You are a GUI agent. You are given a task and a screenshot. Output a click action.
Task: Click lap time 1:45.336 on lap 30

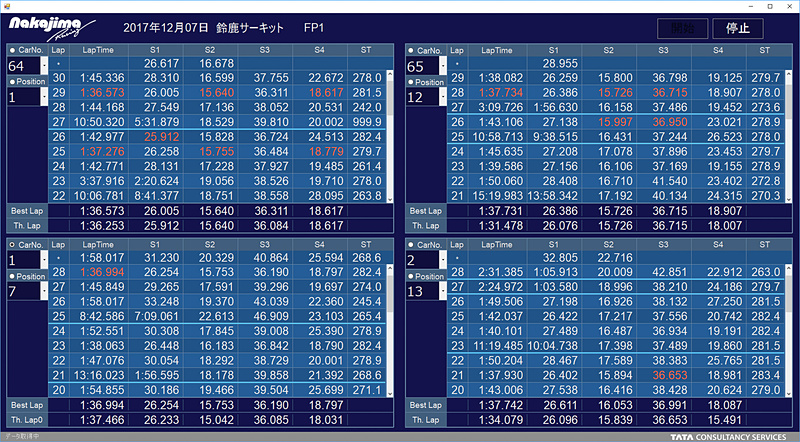point(103,78)
